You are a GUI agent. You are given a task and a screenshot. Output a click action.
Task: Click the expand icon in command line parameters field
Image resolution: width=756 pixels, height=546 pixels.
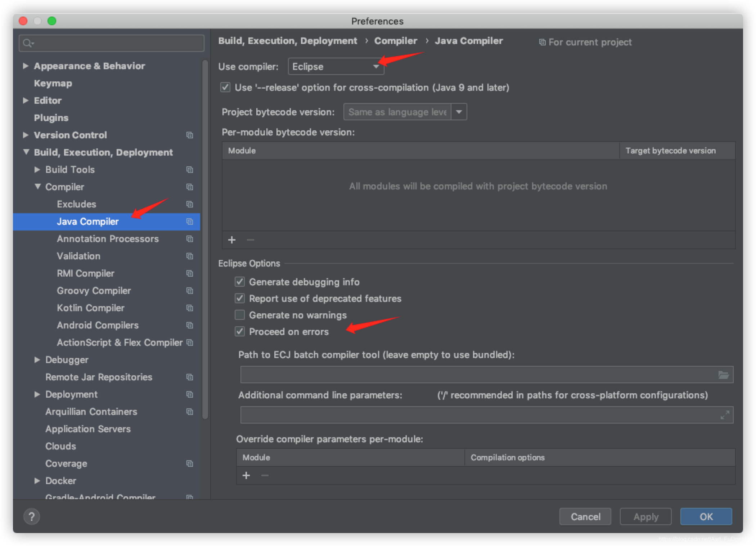point(725,415)
